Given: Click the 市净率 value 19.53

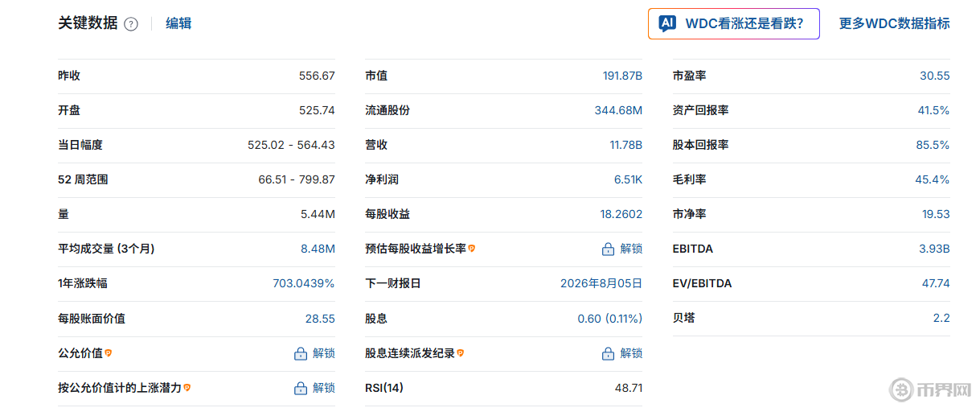Looking at the screenshot, I should click(x=936, y=214).
